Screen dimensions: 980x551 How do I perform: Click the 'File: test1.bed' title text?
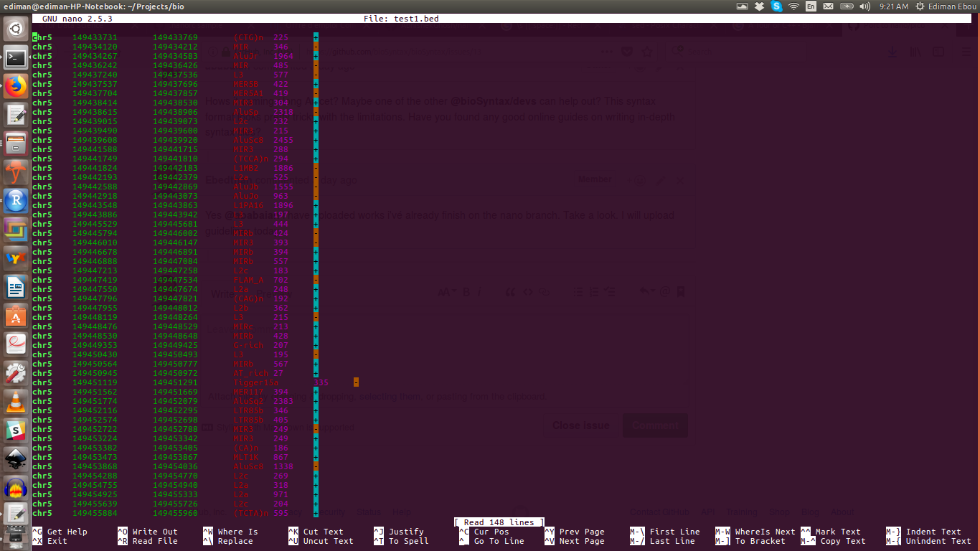tap(401, 19)
